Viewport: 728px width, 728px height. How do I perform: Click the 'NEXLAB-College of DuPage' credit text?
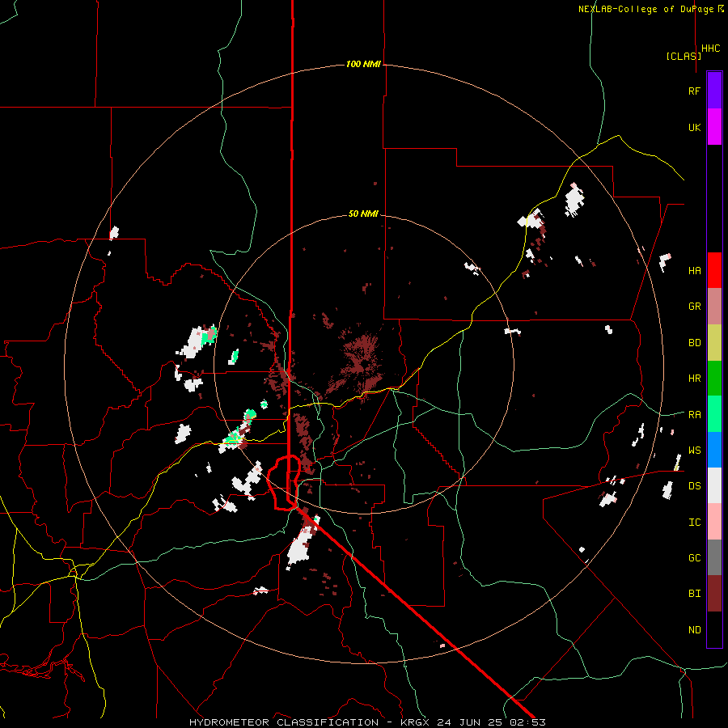point(645,9)
